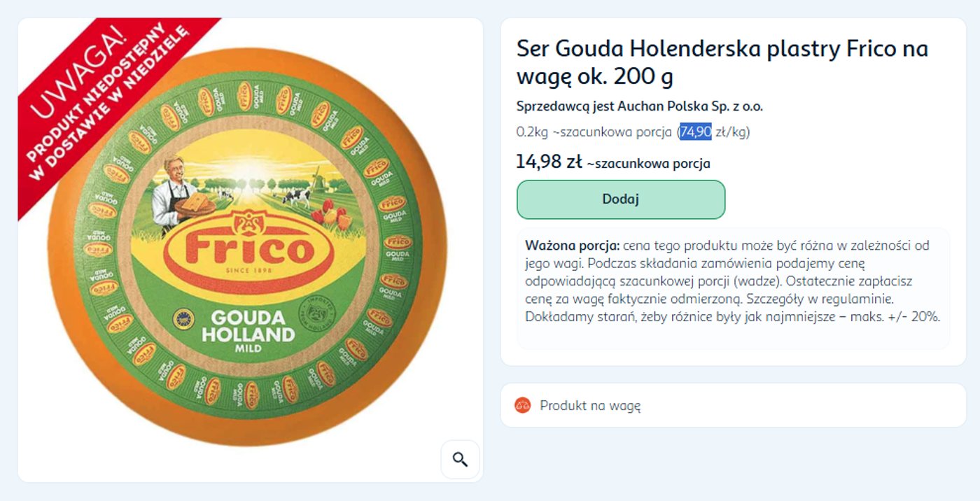Click the cow illustration on the label
This screenshot has width=980, height=501.
pyautogui.click(x=296, y=197)
